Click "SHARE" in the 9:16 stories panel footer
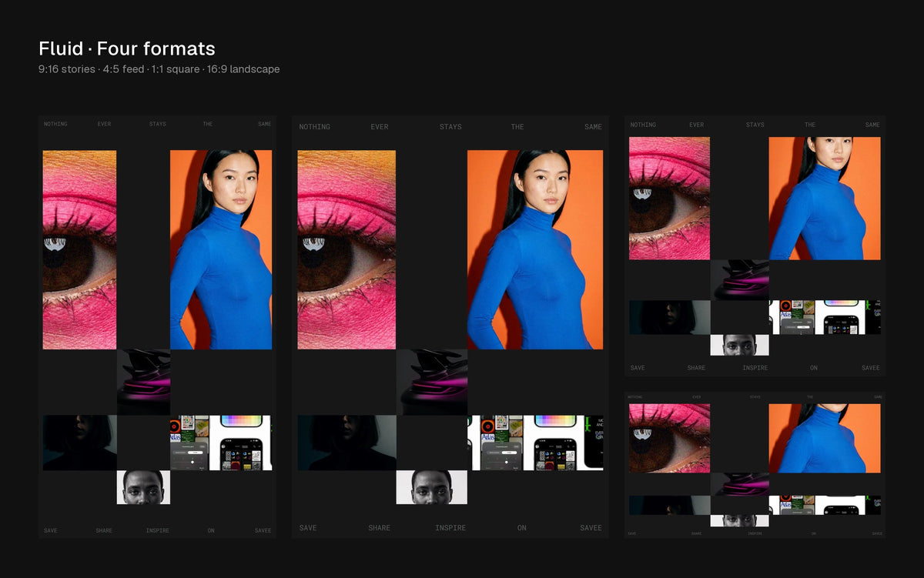The image size is (924, 578). point(104,531)
